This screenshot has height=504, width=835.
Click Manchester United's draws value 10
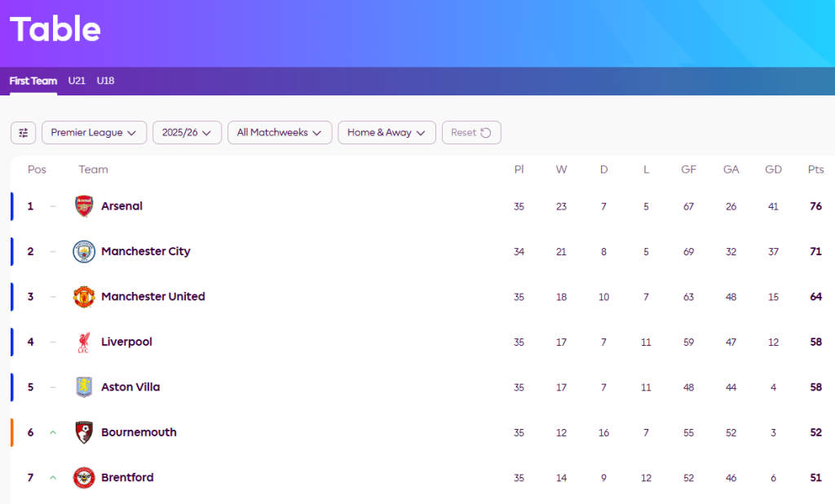click(604, 298)
